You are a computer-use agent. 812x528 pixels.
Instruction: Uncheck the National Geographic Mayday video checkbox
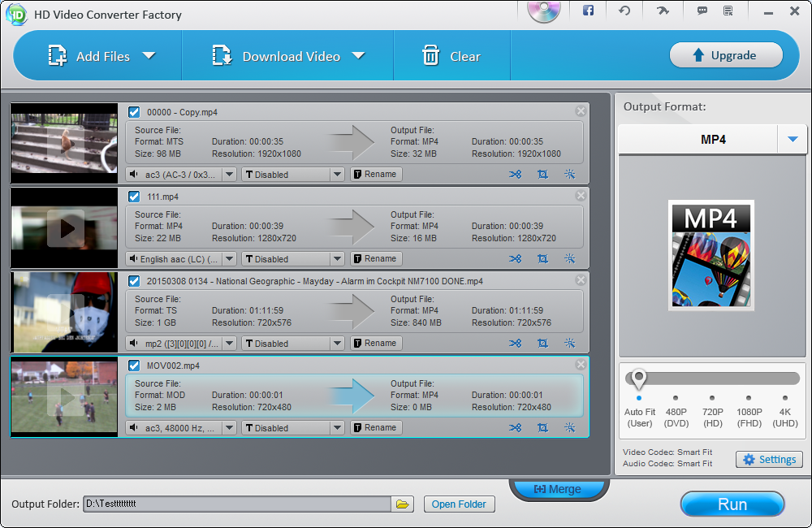click(134, 281)
